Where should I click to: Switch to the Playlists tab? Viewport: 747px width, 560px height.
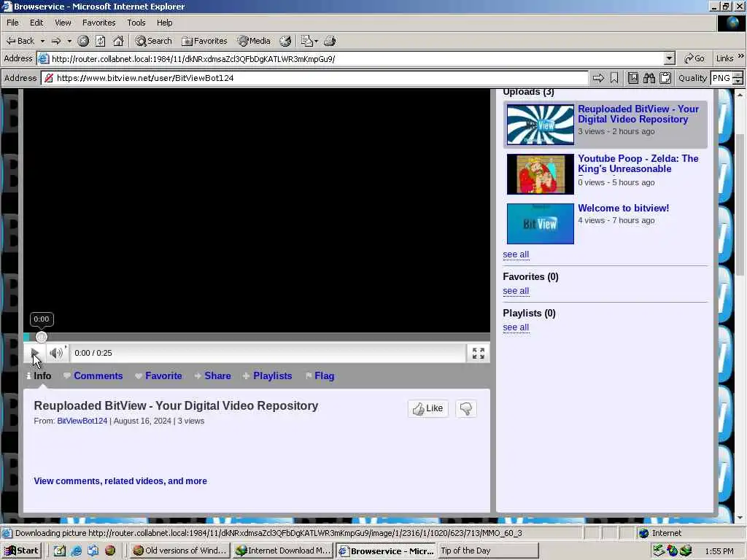pos(268,376)
